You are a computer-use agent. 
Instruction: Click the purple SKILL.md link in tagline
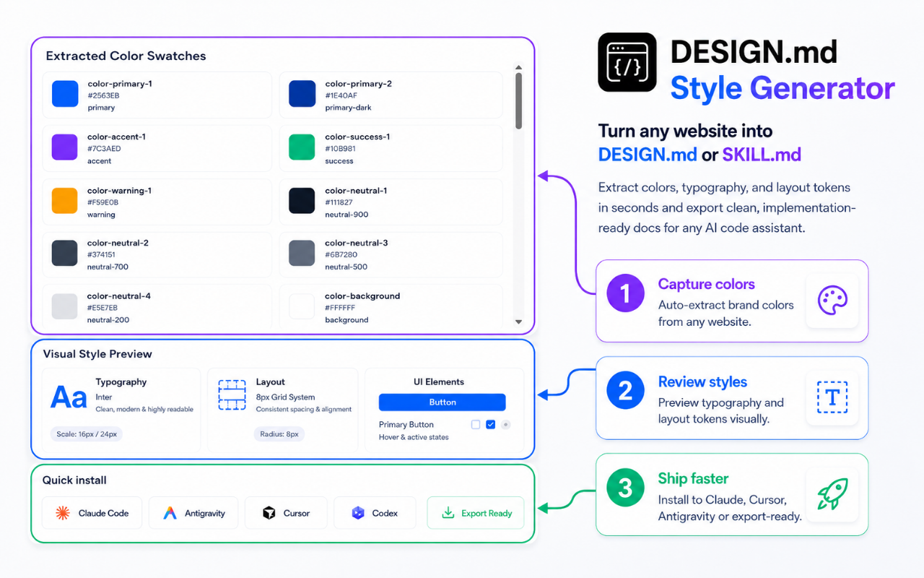(x=762, y=155)
